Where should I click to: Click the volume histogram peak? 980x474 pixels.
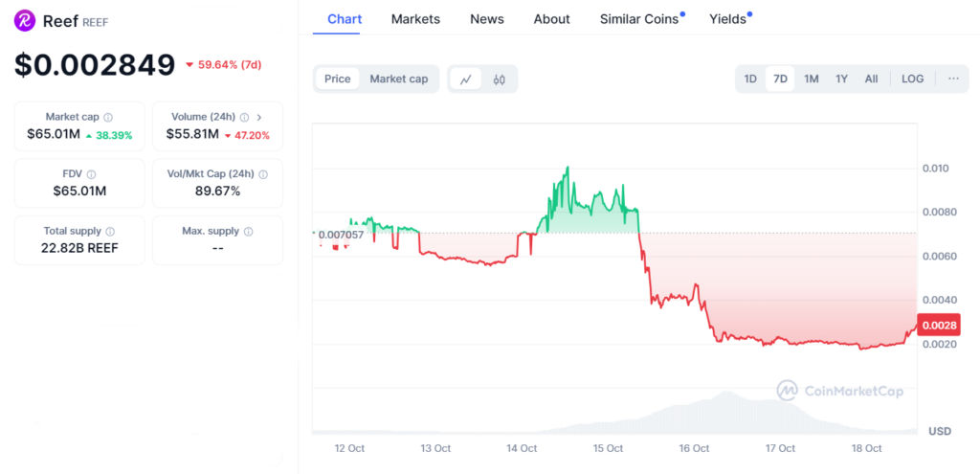click(x=725, y=394)
